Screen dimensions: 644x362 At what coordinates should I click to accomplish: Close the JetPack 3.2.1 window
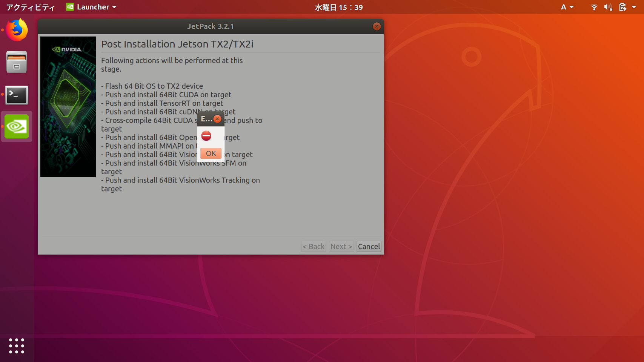coord(377,26)
